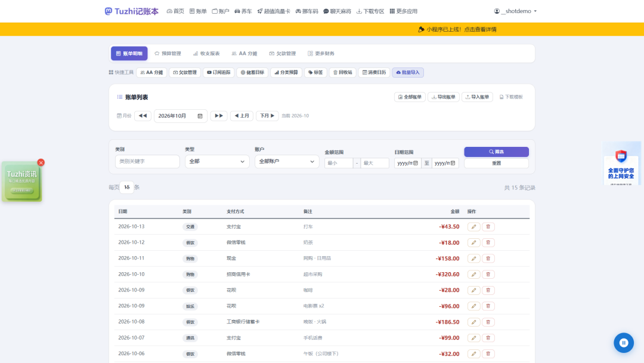644x363 pixels.
Task: Open the 消费日历 quick tool
Action: tap(374, 72)
